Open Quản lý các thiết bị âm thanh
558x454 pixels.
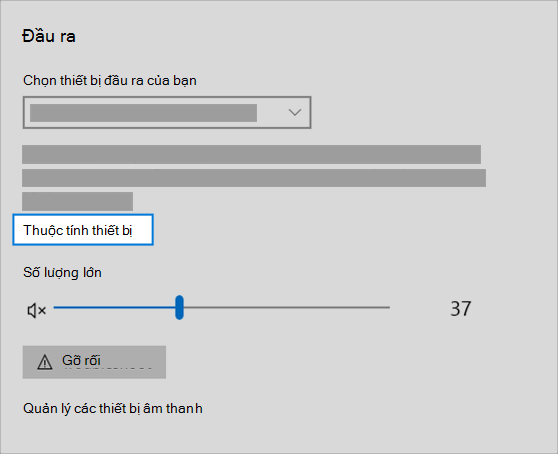[x=113, y=408]
